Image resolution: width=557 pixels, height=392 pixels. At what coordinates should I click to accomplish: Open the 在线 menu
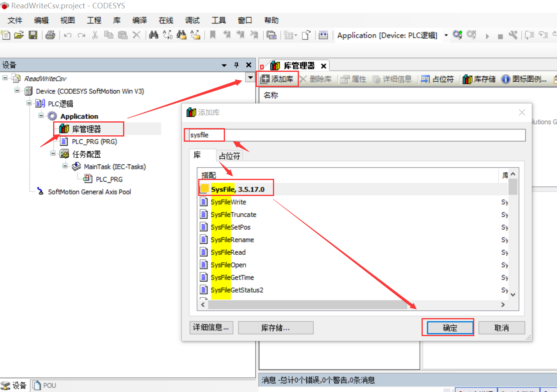[x=165, y=20]
